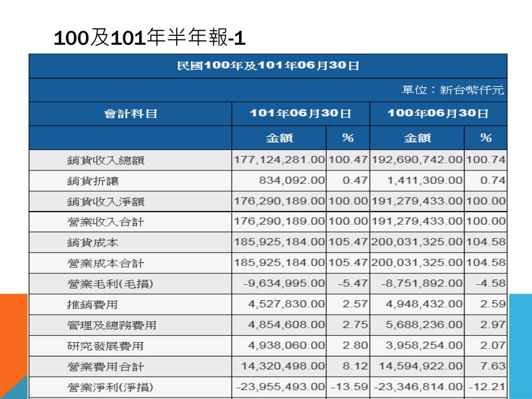
Task: Click 200,031,325.00 in the 營業成本合計 row
Action: tap(417, 262)
